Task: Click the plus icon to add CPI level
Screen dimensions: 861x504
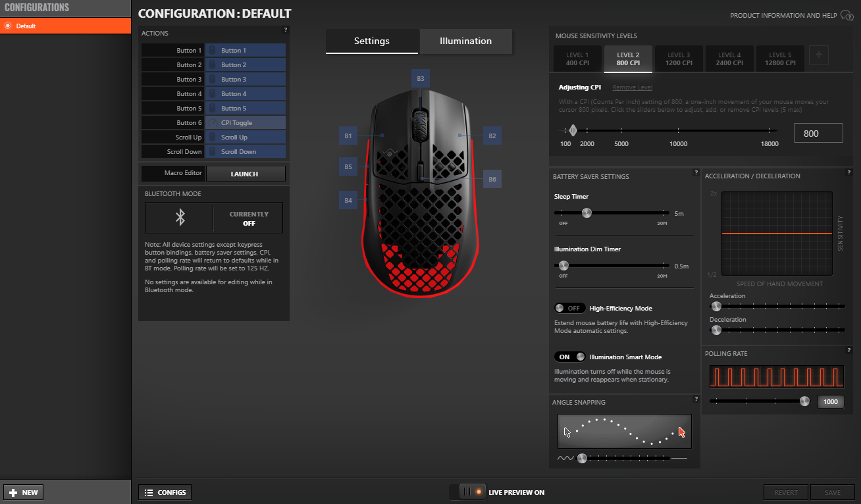Action: coord(818,55)
